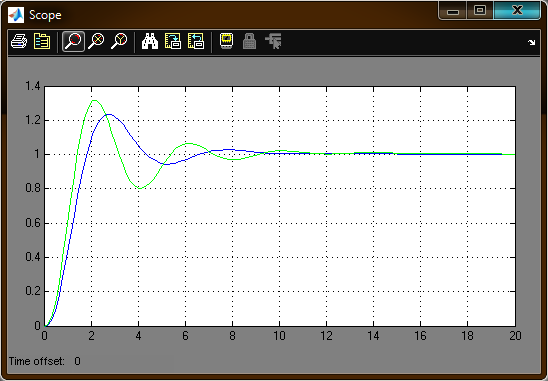The width and height of the screenshot is (548, 381).
Task: Click Restore saved axes settings icon
Action: pyautogui.click(x=196, y=41)
